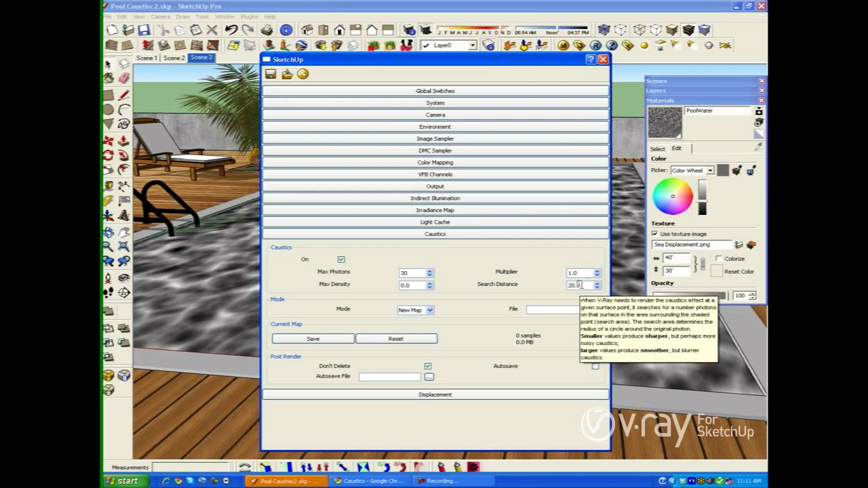The width and height of the screenshot is (868, 488).
Task: Click the Autosave File browse button
Action: tap(429, 377)
